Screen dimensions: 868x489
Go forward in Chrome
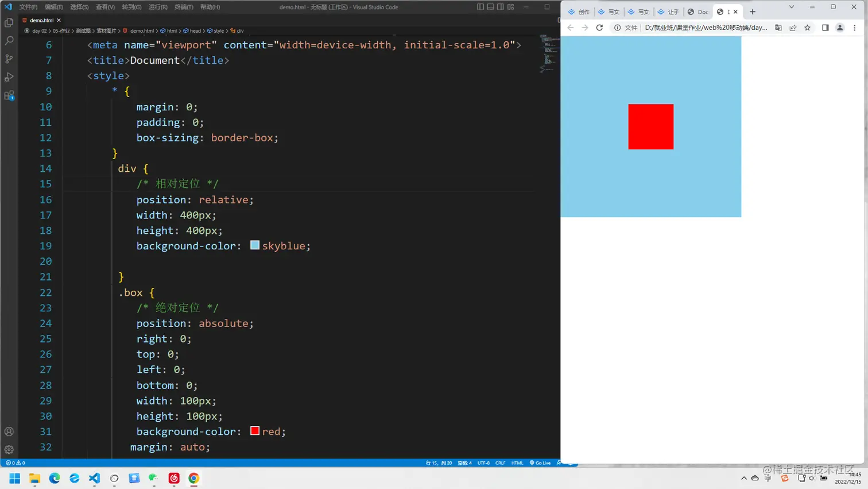click(x=584, y=28)
